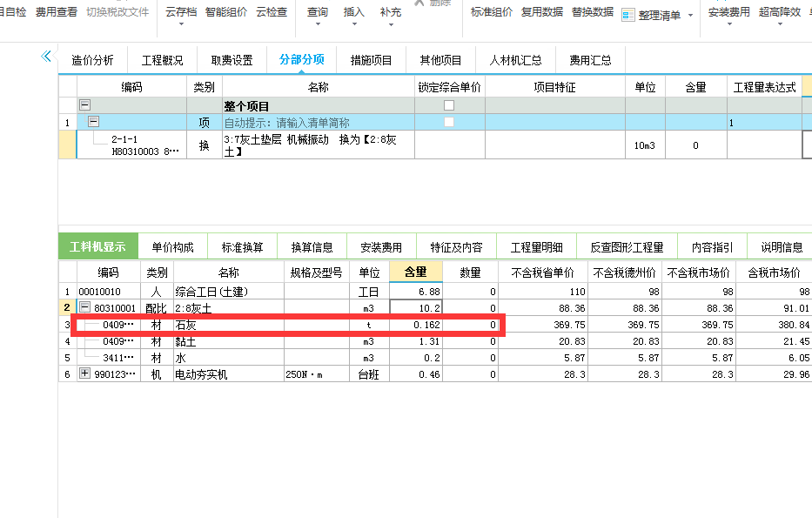Switch to the 单价构成 tab
812x518 pixels.
(172, 247)
